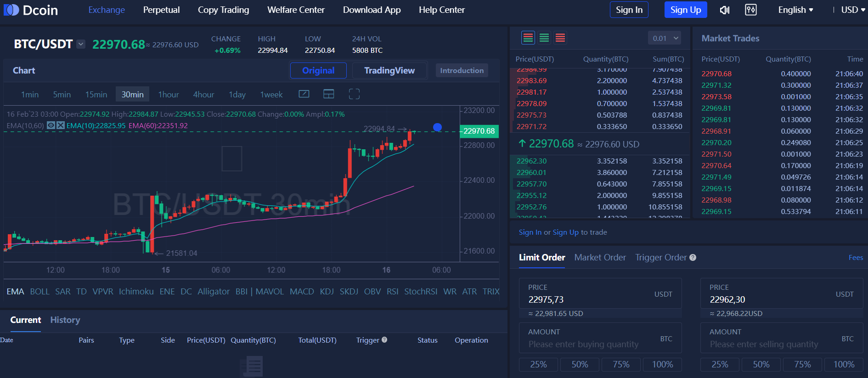
Task: Open Current orders tab
Action: pos(26,320)
